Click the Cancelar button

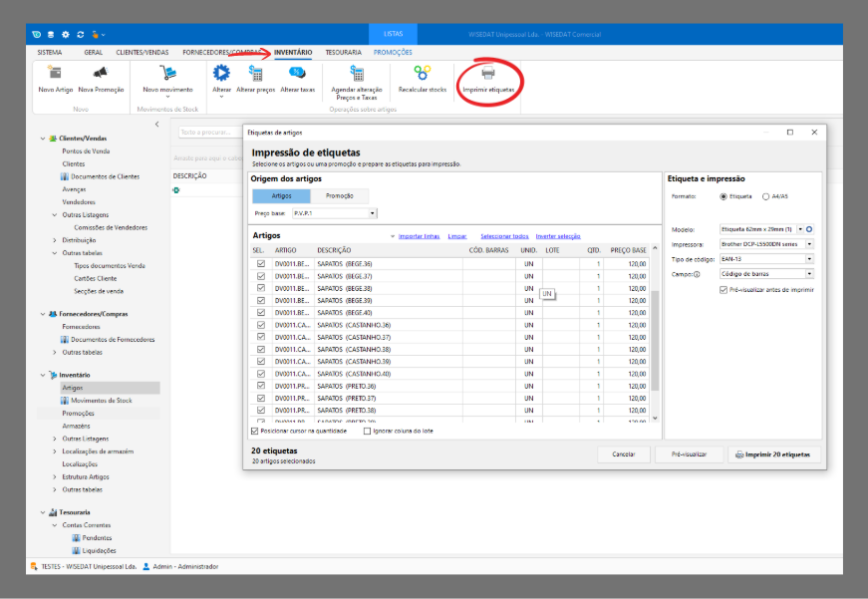623,454
